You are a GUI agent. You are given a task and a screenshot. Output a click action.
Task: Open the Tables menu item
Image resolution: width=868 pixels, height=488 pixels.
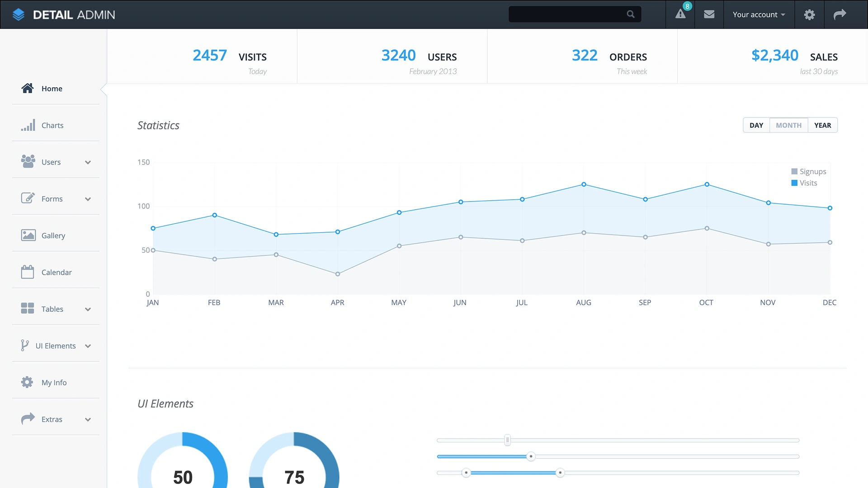coord(52,309)
